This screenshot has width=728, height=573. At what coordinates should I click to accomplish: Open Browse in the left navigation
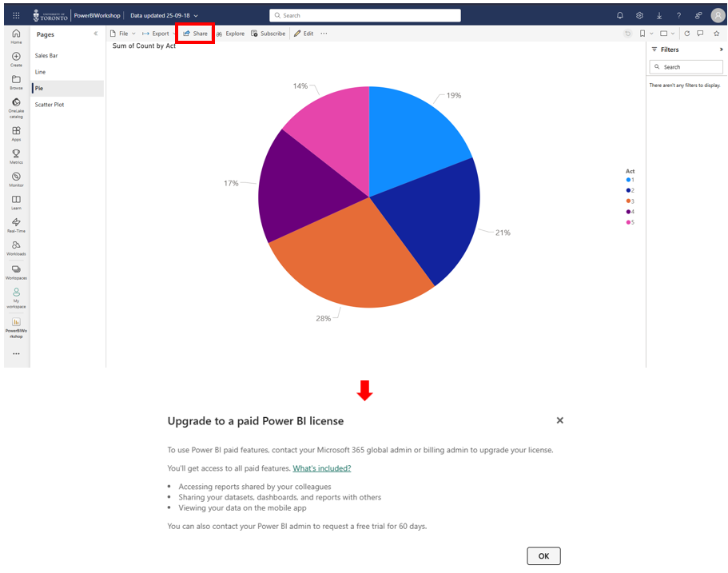[16, 82]
